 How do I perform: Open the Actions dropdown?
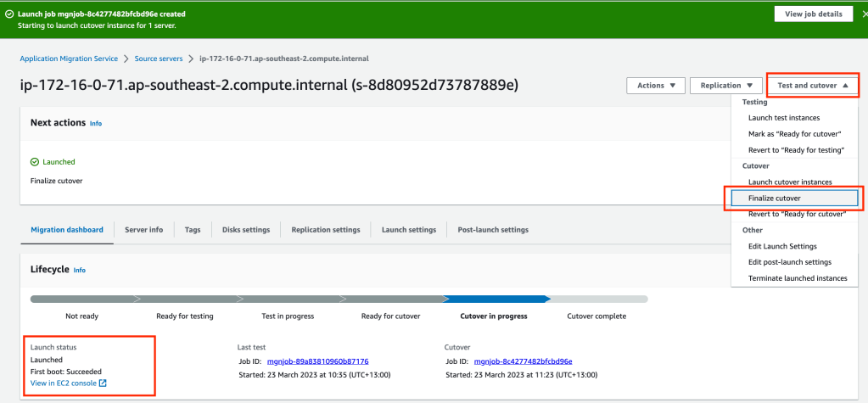[655, 86]
